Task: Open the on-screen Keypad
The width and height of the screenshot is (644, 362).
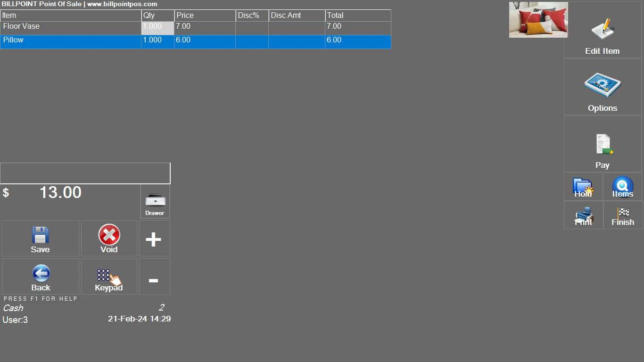Action: 109,277
